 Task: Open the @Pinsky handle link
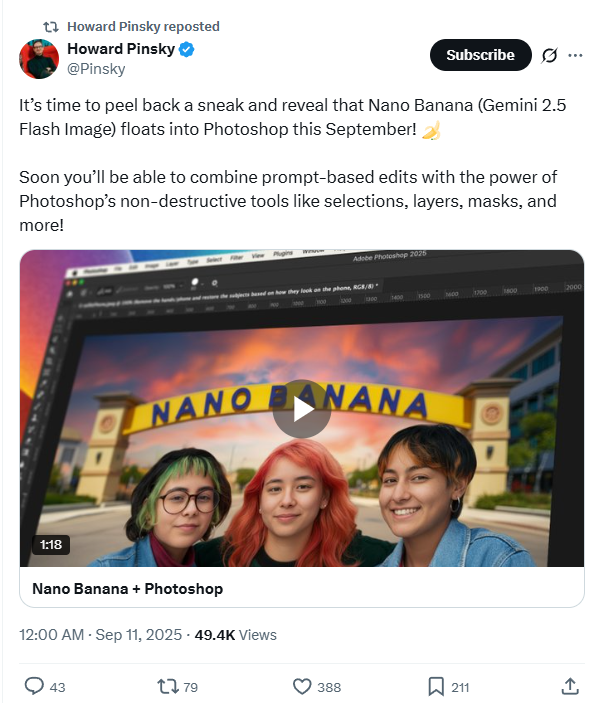point(96,69)
